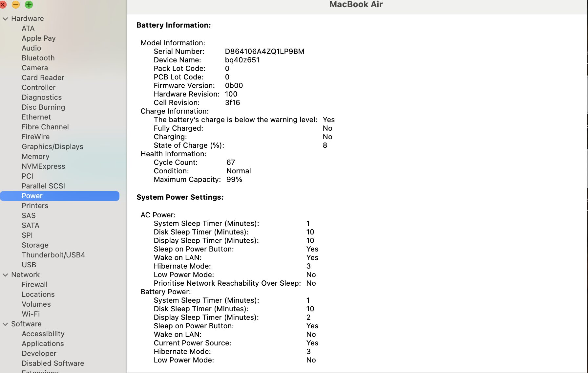Select Bluetooth in the Hardware list
This screenshot has width=588, height=373.
(38, 58)
